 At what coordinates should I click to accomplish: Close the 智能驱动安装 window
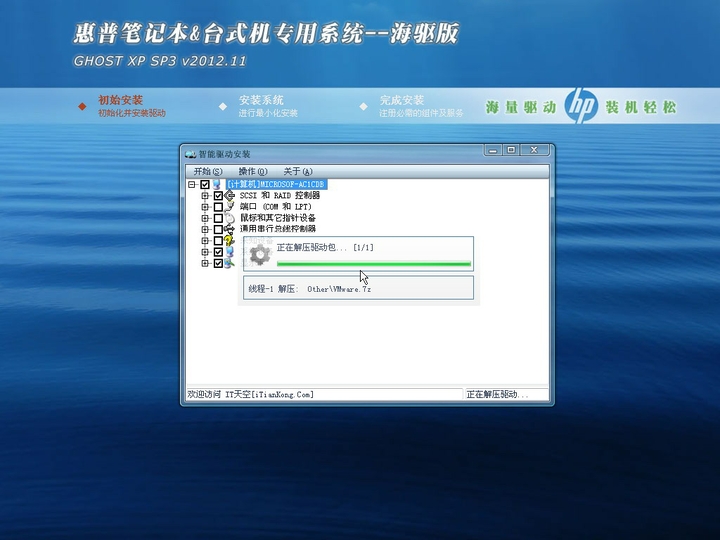pos(534,150)
